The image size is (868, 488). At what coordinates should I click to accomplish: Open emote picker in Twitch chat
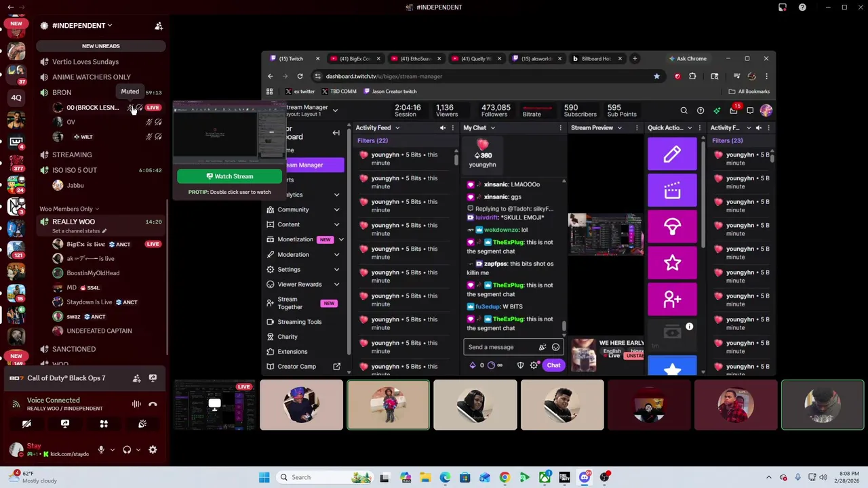[555, 347]
